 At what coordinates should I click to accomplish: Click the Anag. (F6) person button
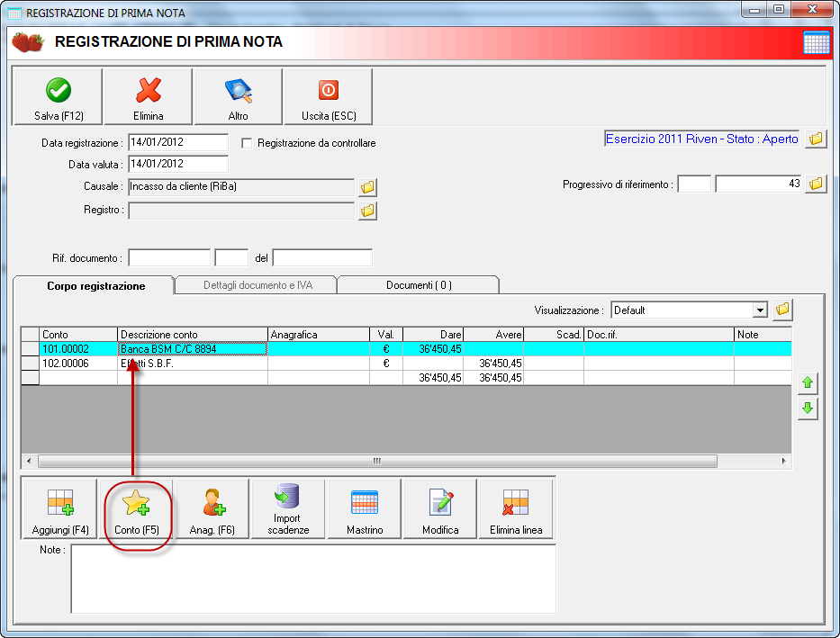pyautogui.click(x=212, y=509)
